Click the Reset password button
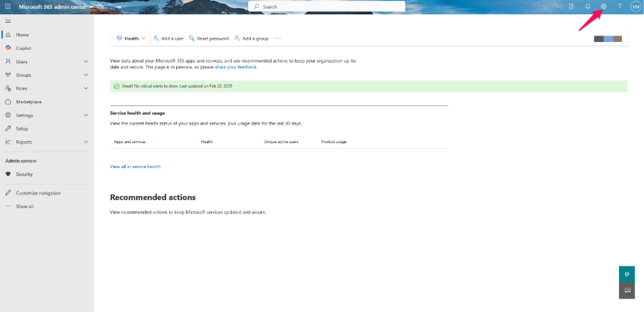Screen dimensions: 644x312 tap(208, 38)
